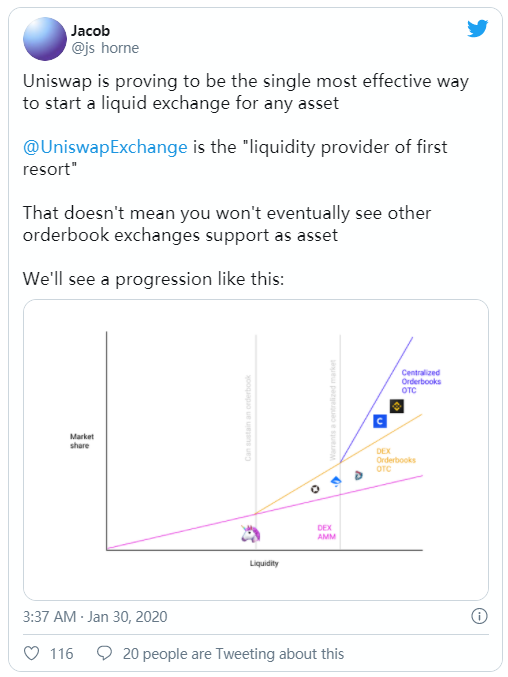Click the Twitter bird logo

point(477,28)
